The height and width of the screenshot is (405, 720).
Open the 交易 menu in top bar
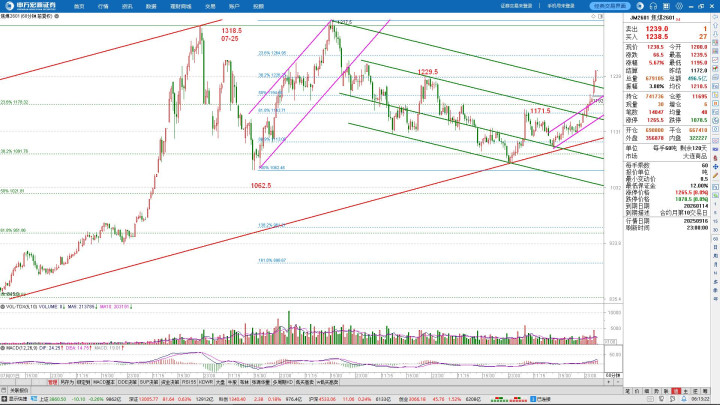[210, 6]
